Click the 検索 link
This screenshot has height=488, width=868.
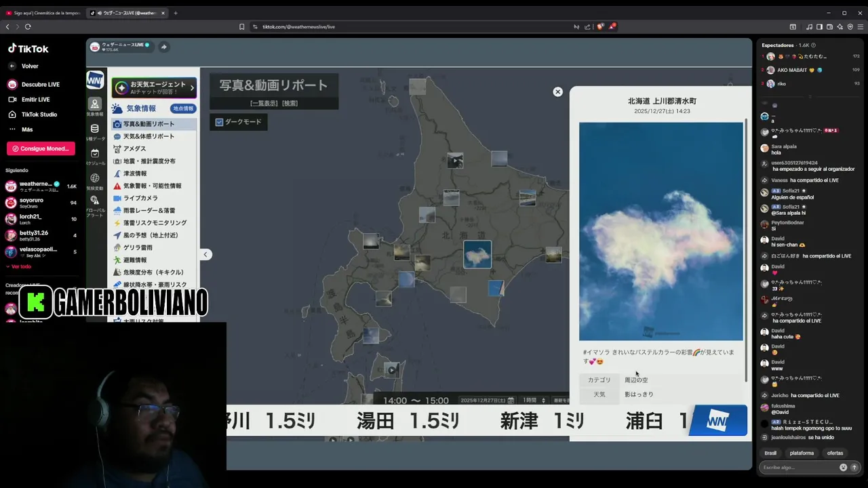pos(290,103)
